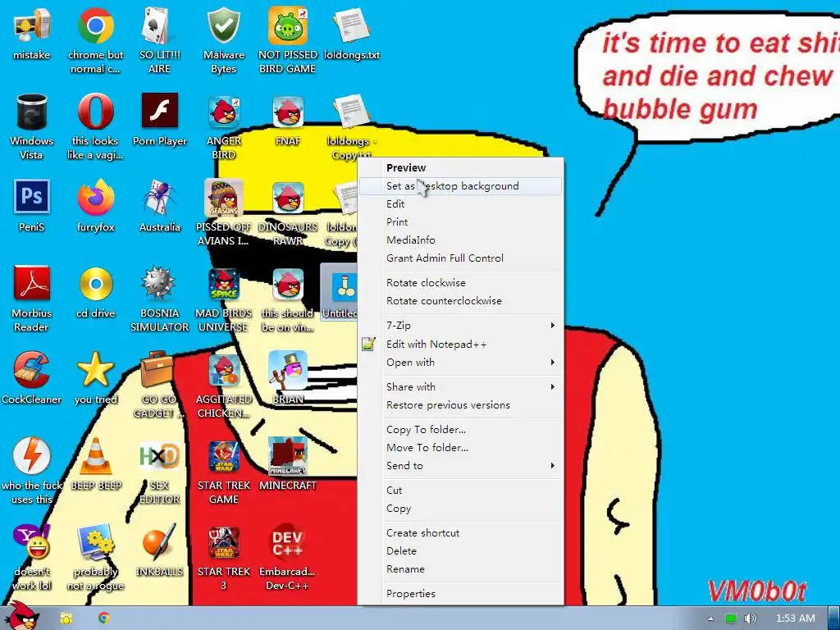Choose 'Rotate clockwise'

[460, 283]
